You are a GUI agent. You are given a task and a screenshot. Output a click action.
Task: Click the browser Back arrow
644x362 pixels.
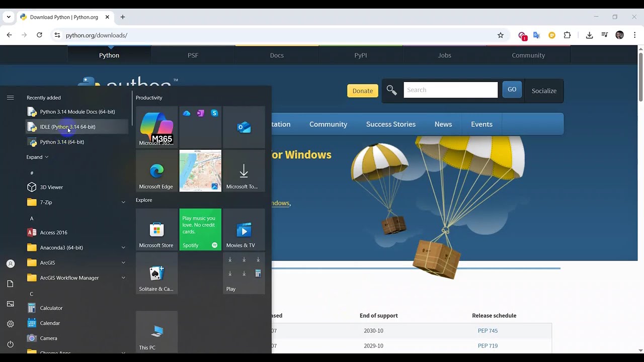9,35
